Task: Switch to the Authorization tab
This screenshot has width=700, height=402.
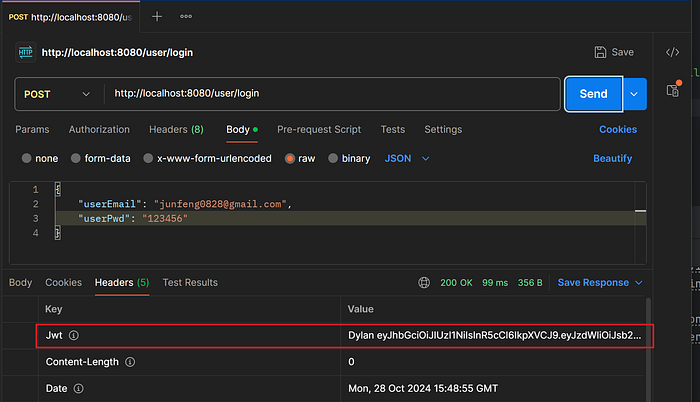Action: tap(99, 130)
